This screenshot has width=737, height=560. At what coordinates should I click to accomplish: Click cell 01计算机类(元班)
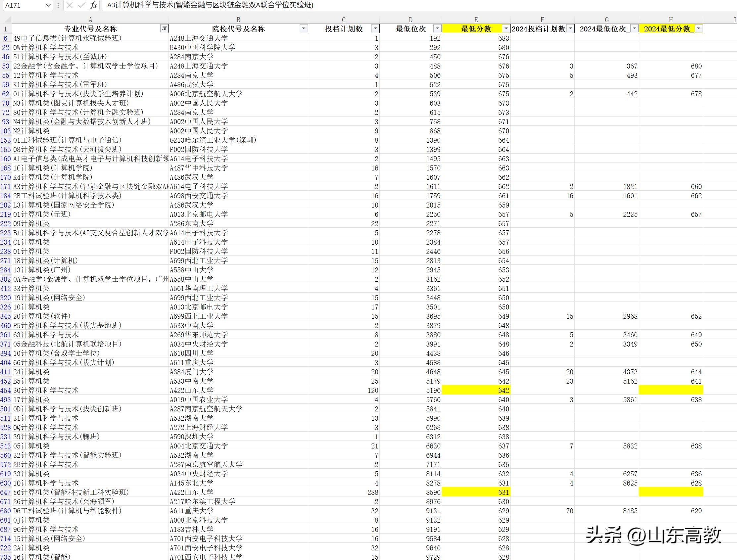pyautogui.click(x=90, y=214)
